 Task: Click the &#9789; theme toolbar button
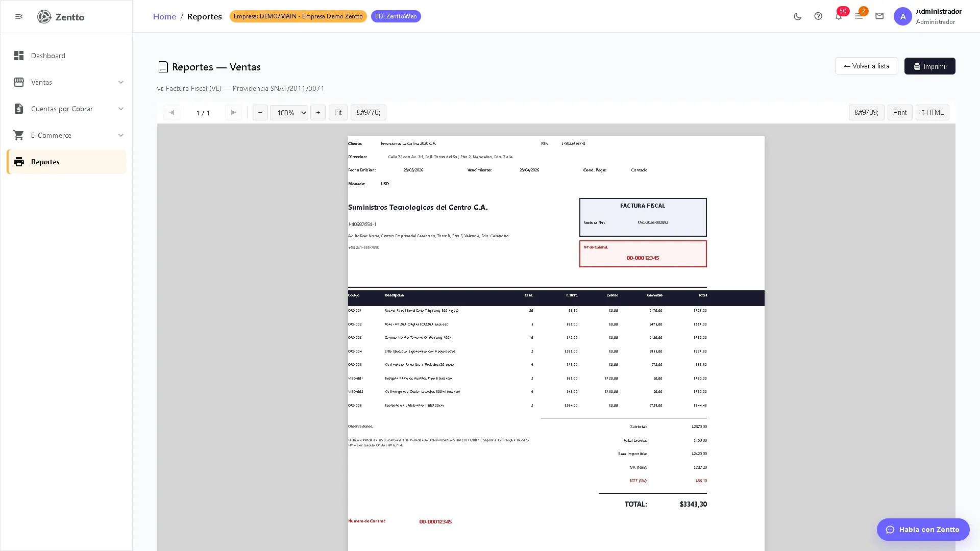tap(867, 113)
